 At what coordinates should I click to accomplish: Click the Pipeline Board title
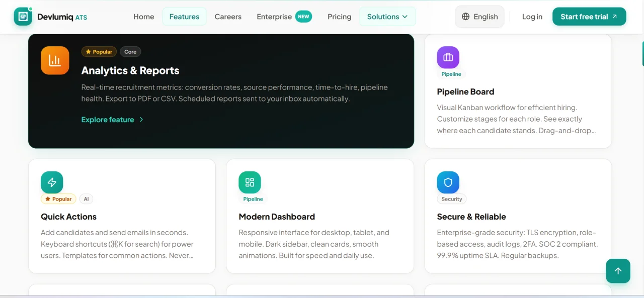465,91
